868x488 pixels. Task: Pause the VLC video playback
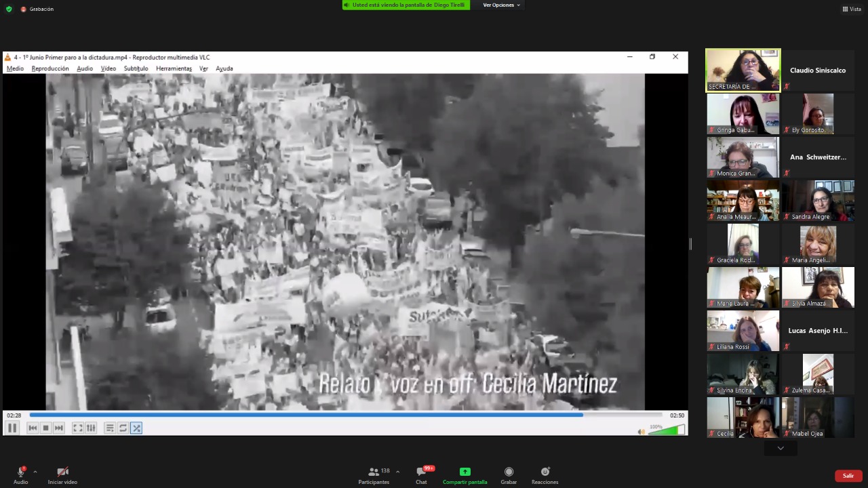(12, 428)
